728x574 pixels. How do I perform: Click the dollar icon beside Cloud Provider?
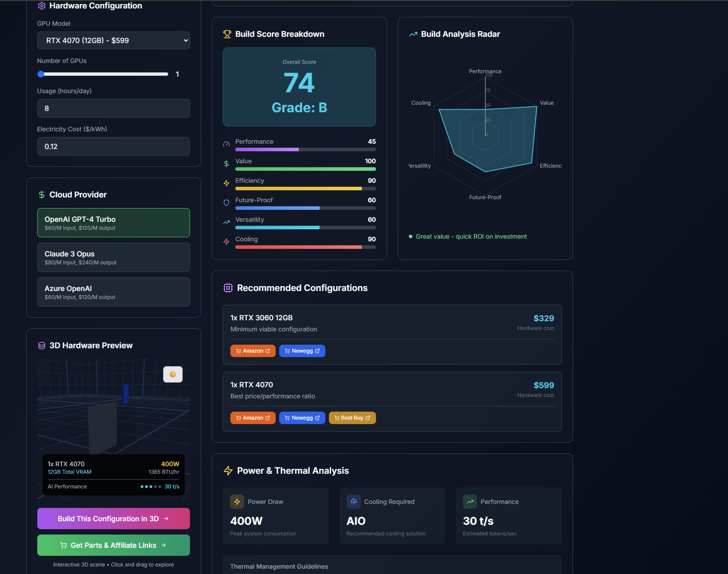coord(41,194)
